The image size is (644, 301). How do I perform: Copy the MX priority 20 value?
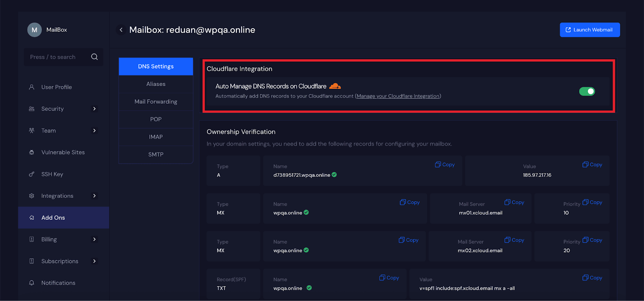[x=592, y=240]
